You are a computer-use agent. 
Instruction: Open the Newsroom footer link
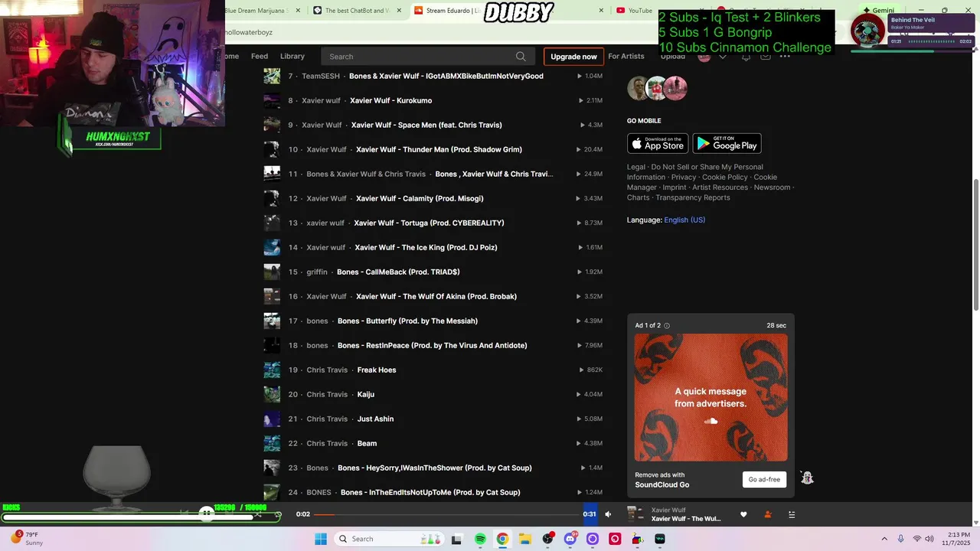tap(772, 187)
